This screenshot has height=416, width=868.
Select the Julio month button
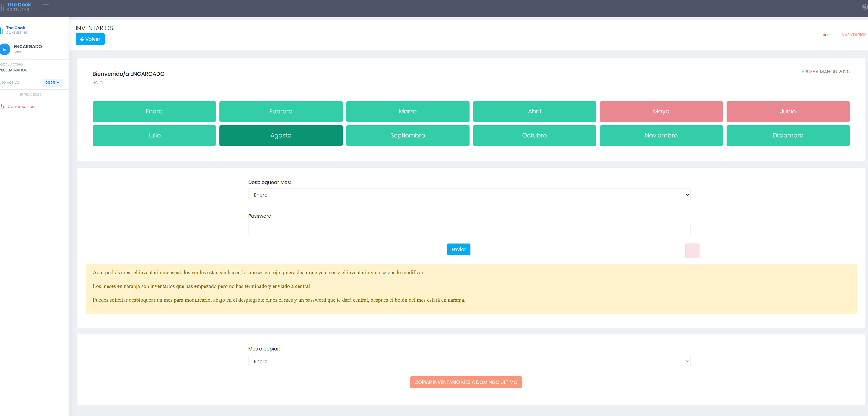[x=154, y=135]
